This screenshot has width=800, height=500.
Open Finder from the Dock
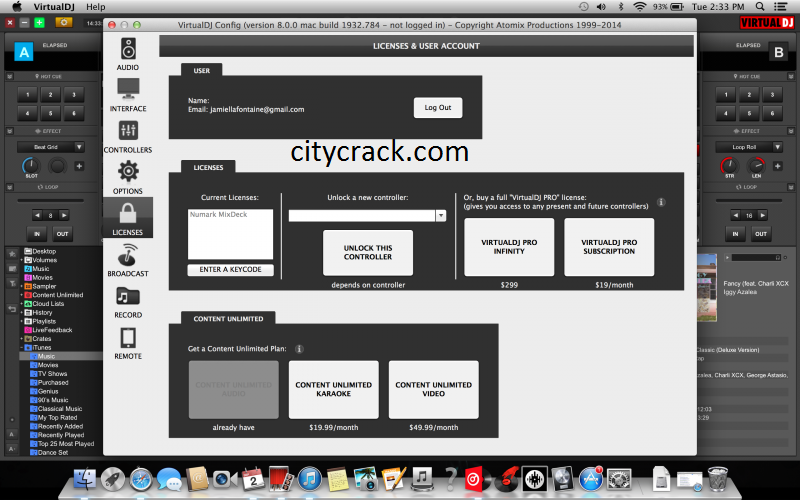pyautogui.click(x=85, y=479)
